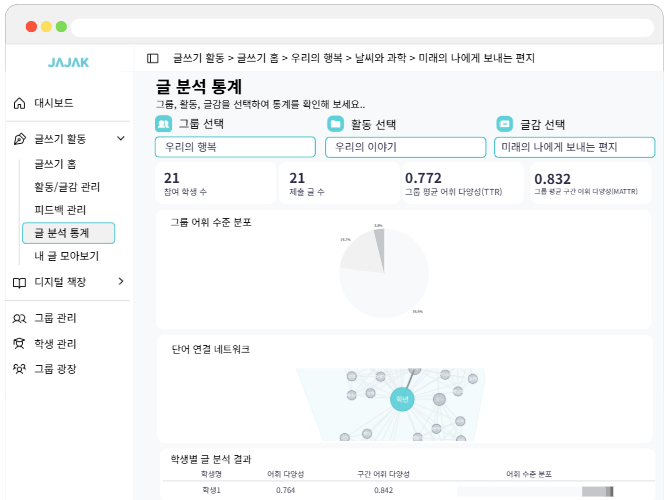Click the student management icon

point(19,344)
